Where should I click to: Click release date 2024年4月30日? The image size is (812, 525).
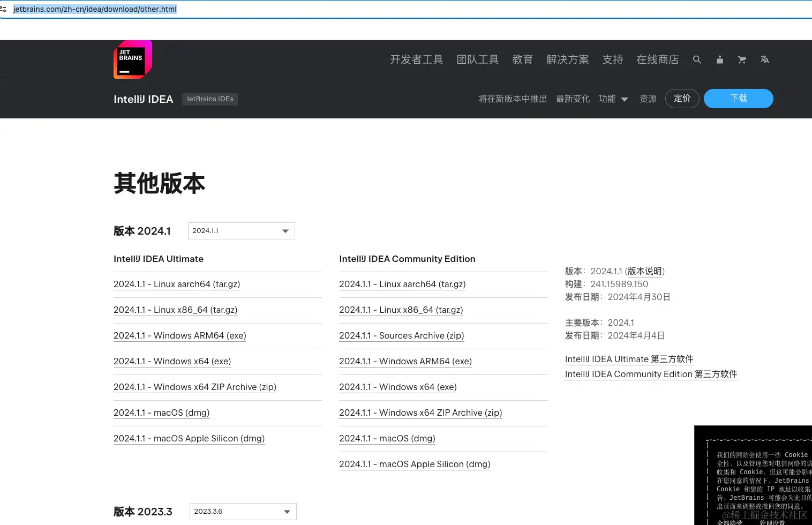(639, 297)
